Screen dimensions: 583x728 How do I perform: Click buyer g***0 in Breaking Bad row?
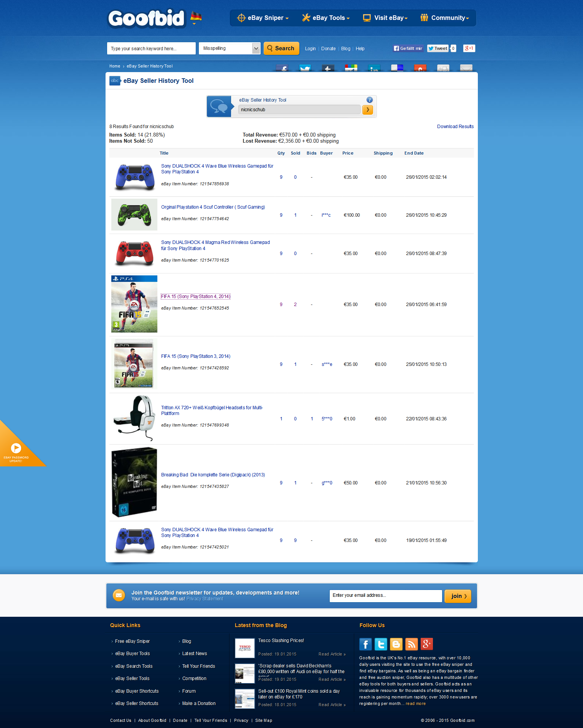tap(327, 483)
